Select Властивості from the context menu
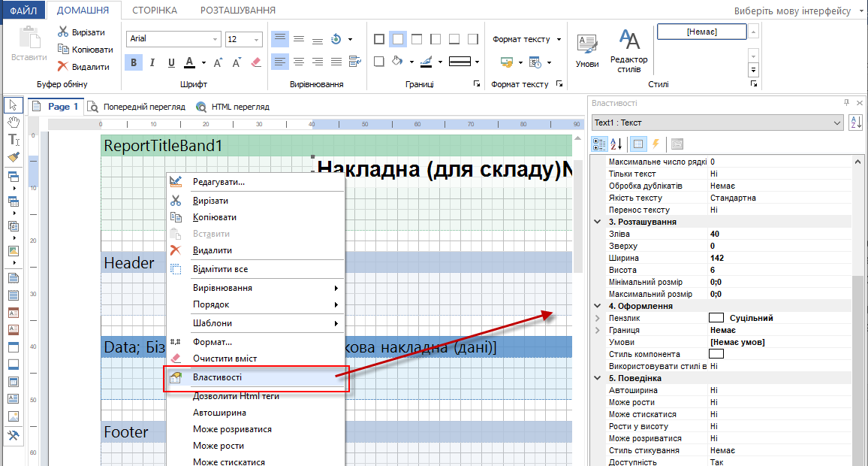This screenshot has width=868, height=466. pos(217,377)
